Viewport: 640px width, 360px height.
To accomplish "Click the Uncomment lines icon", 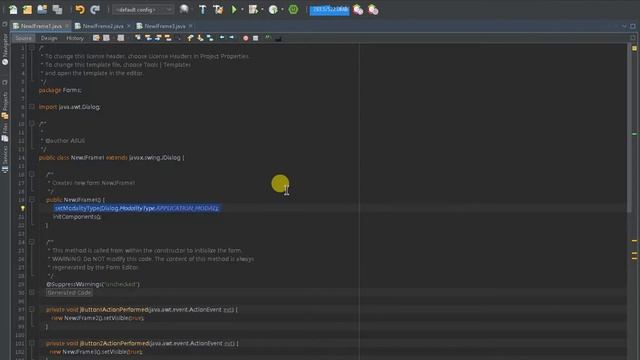I will tap(278, 38).
